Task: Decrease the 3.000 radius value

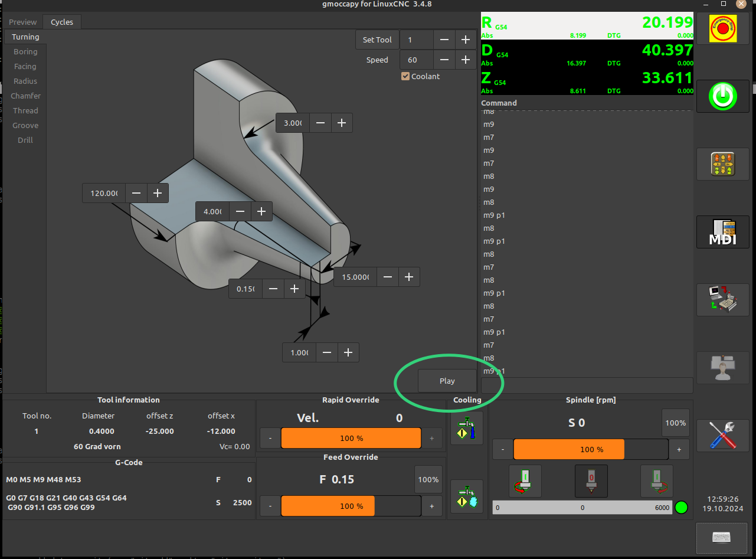Action: [x=320, y=123]
